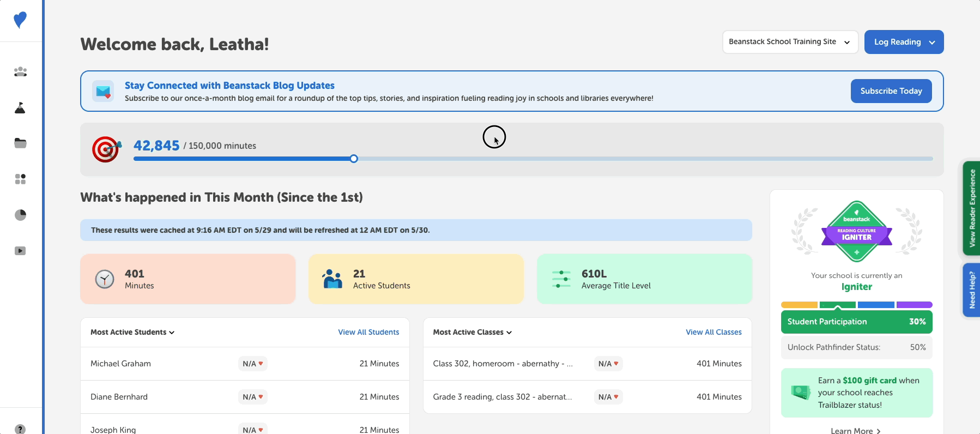This screenshot has height=434, width=980.
Task: Open the people group sidebar icon
Action: 20,71
